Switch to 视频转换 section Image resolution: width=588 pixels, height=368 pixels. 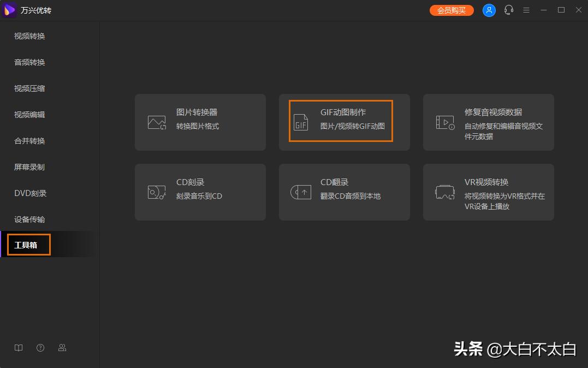coord(28,36)
